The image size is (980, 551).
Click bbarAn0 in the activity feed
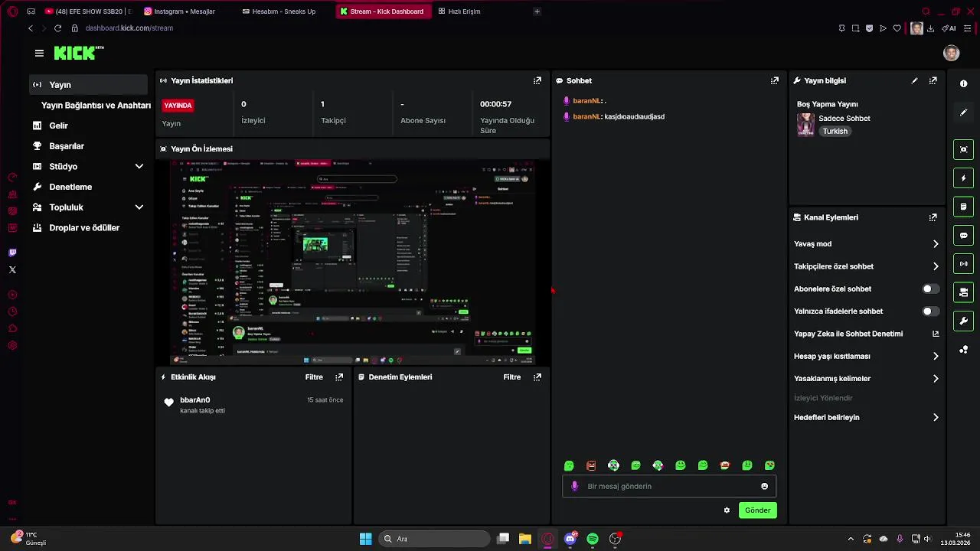click(x=194, y=400)
